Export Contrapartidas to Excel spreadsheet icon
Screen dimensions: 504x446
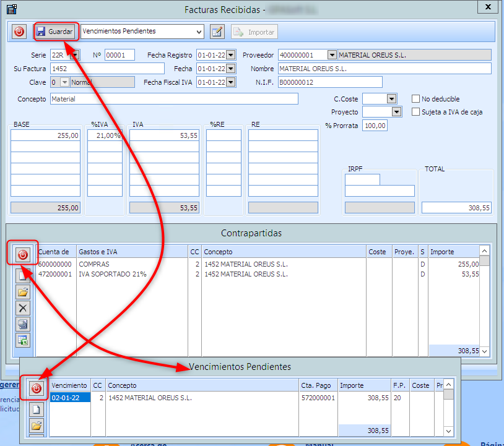(x=23, y=340)
